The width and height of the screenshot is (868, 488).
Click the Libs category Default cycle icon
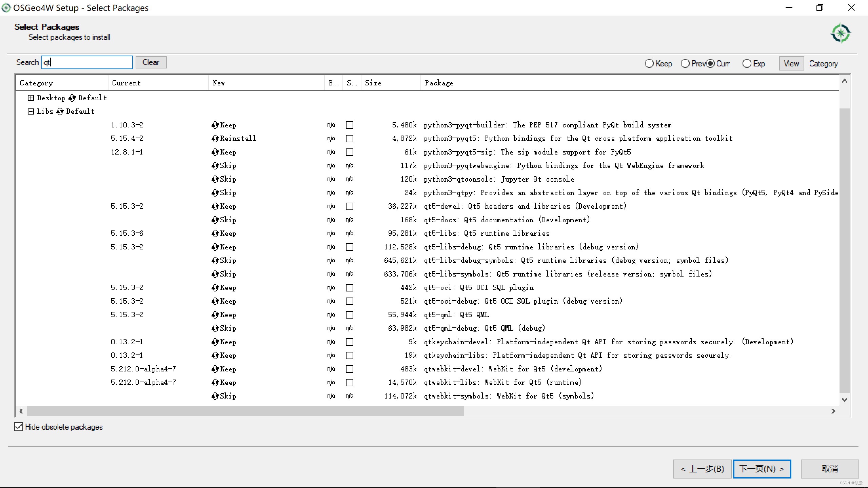[x=60, y=111]
